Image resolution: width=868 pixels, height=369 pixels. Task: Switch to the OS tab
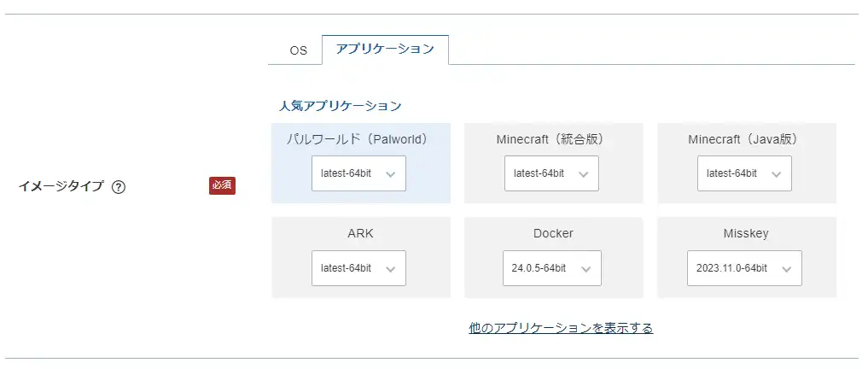pyautogui.click(x=298, y=50)
